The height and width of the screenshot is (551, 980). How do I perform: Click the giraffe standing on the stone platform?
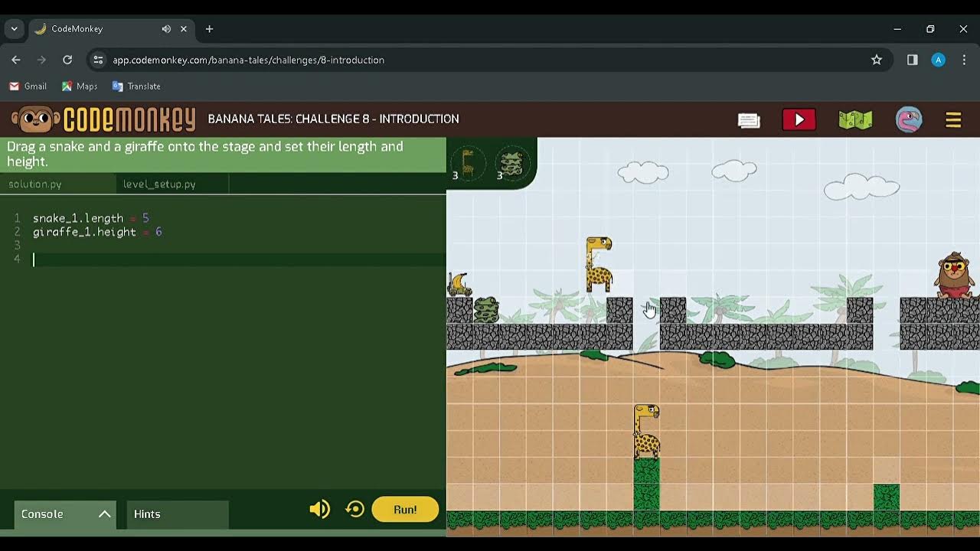pos(599,265)
